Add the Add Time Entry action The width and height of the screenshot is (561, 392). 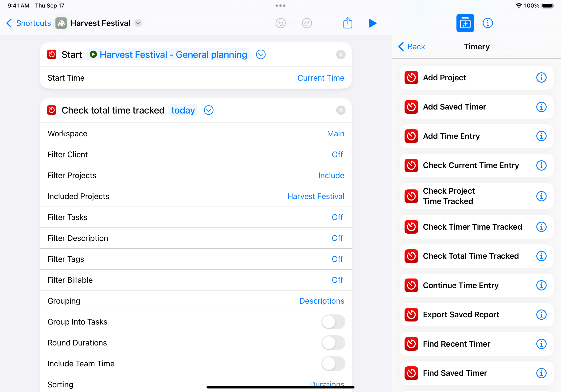476,136
